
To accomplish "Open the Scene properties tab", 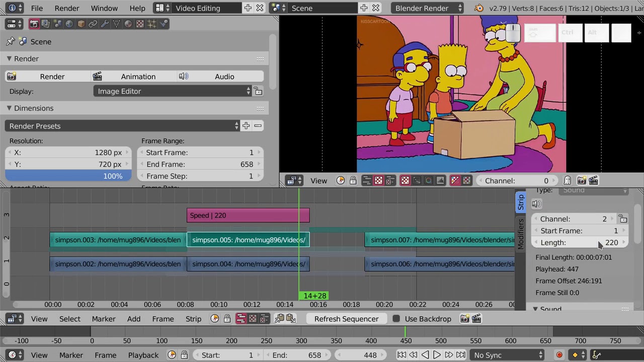I will [x=57, y=24].
